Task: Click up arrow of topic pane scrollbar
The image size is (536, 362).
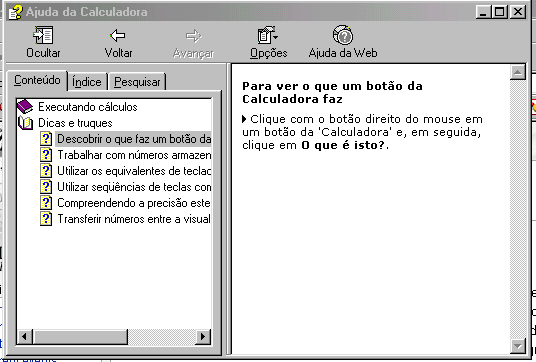Action: coord(518,72)
